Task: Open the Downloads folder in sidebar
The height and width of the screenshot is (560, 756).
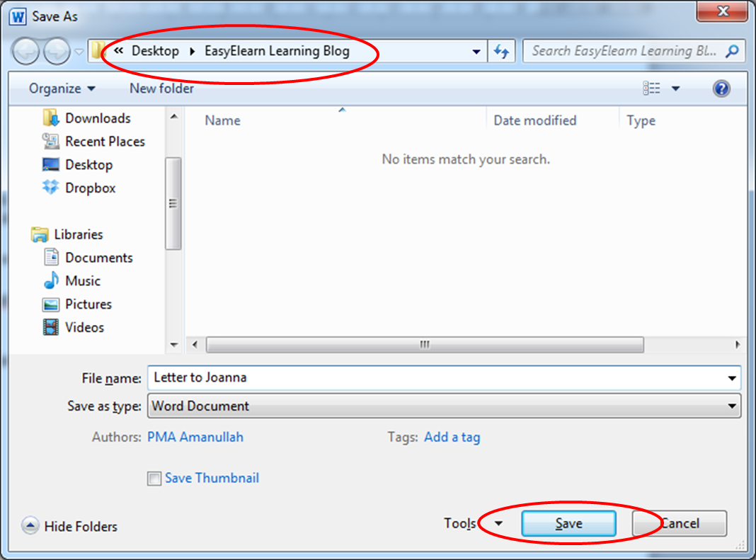Action: (99, 118)
